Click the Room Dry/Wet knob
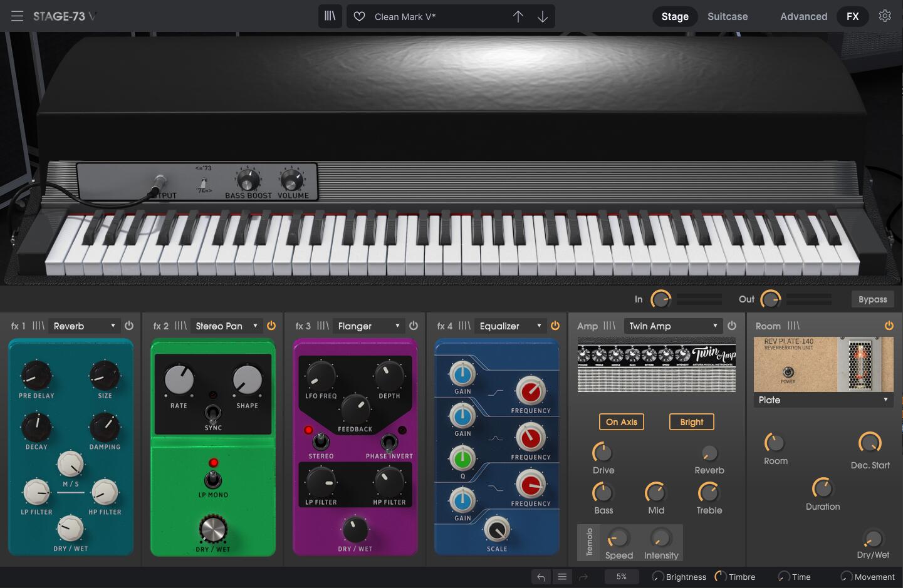The image size is (903, 588). click(873, 539)
